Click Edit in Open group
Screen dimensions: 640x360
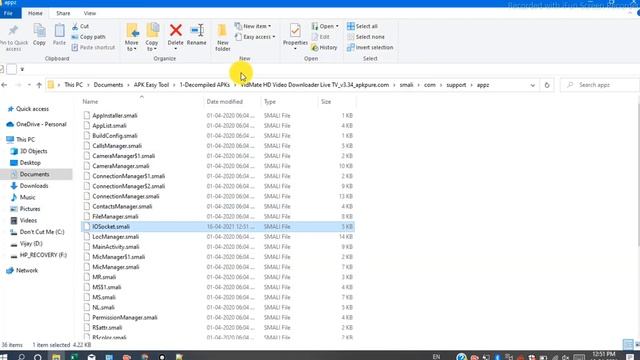tap(320, 37)
